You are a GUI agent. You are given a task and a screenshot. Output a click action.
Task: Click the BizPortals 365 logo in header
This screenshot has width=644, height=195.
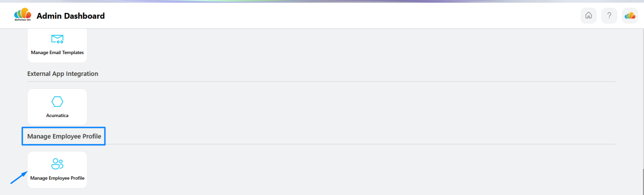tap(23, 15)
